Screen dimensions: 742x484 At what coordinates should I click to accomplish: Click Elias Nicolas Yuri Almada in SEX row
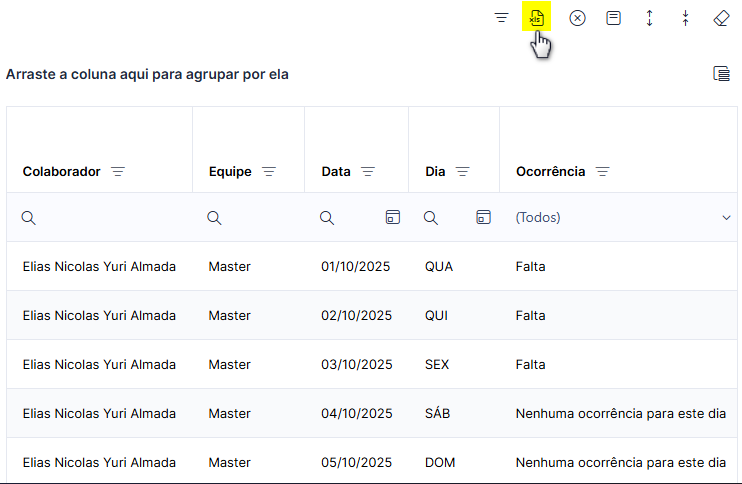(x=99, y=364)
